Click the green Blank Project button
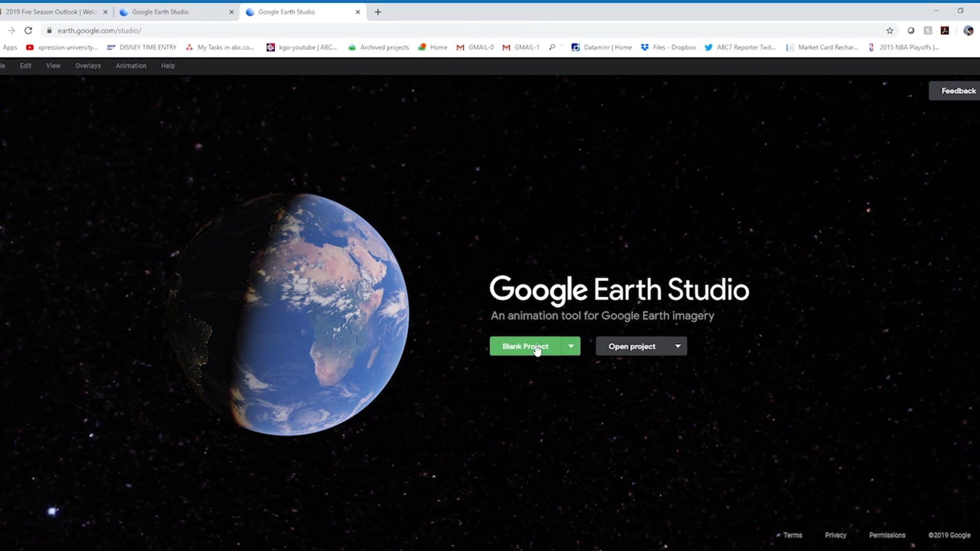This screenshot has width=980, height=551. [525, 346]
